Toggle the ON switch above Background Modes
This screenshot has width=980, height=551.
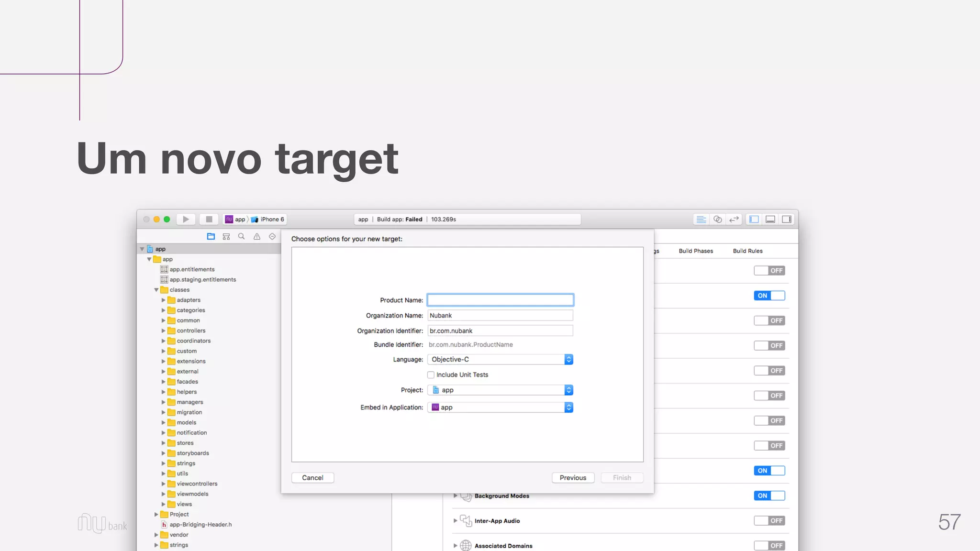[769, 471]
